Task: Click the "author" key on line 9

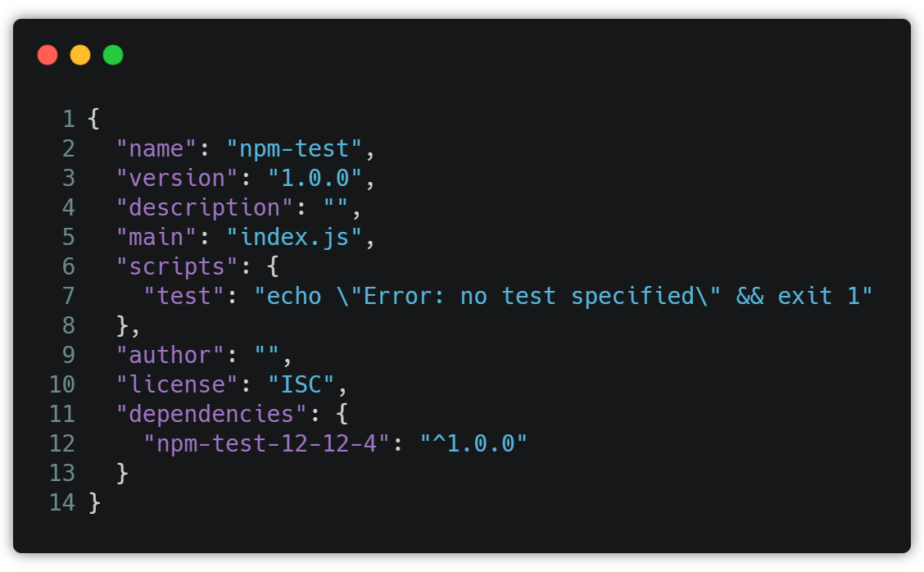Action: point(170,355)
